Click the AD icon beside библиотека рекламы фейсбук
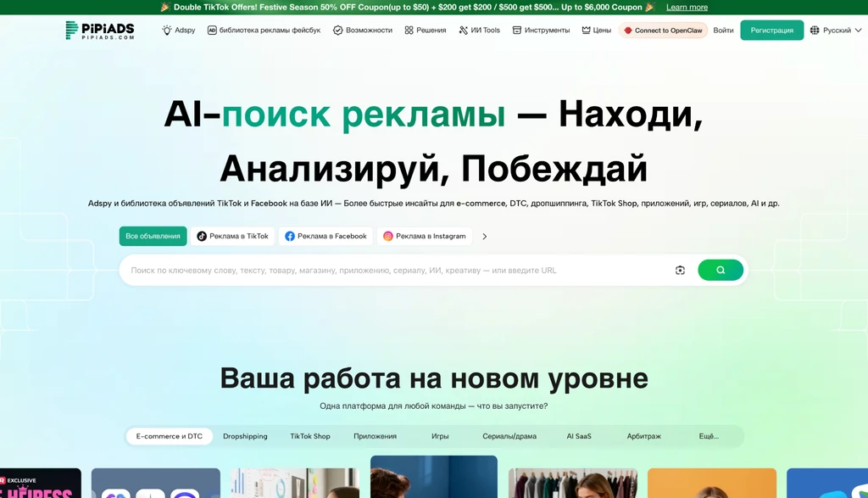Image resolution: width=868 pixels, height=498 pixels. [212, 31]
